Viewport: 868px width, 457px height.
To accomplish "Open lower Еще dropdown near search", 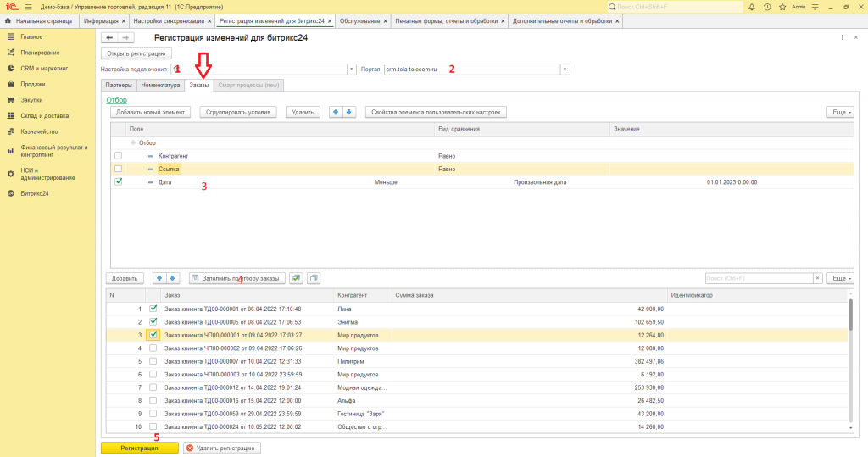I will 840,278.
